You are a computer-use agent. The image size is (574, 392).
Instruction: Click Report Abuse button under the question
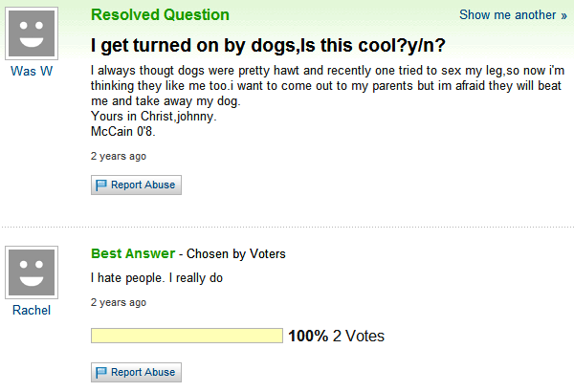pyautogui.click(x=136, y=185)
